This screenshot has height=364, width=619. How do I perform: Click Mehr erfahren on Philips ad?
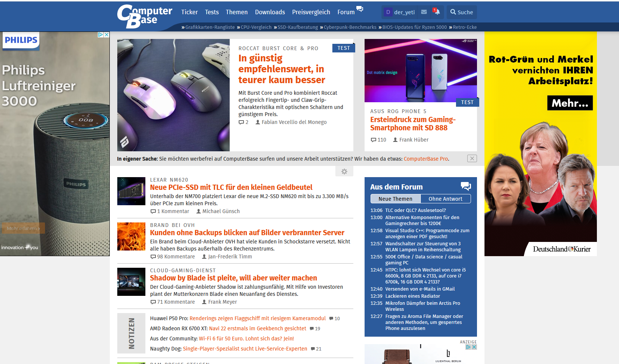tap(23, 228)
